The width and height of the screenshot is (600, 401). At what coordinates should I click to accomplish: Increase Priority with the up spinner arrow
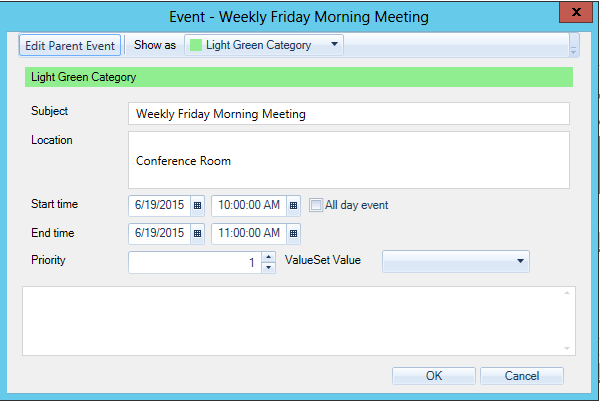267,257
